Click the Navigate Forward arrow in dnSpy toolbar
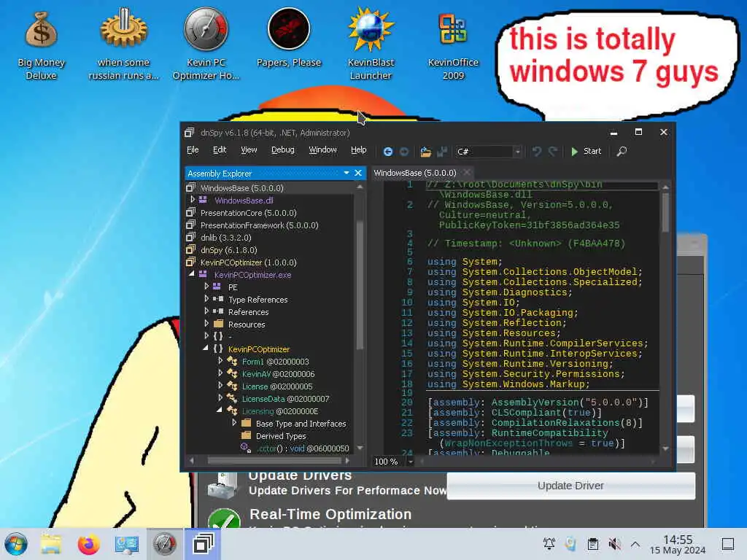 coord(404,152)
